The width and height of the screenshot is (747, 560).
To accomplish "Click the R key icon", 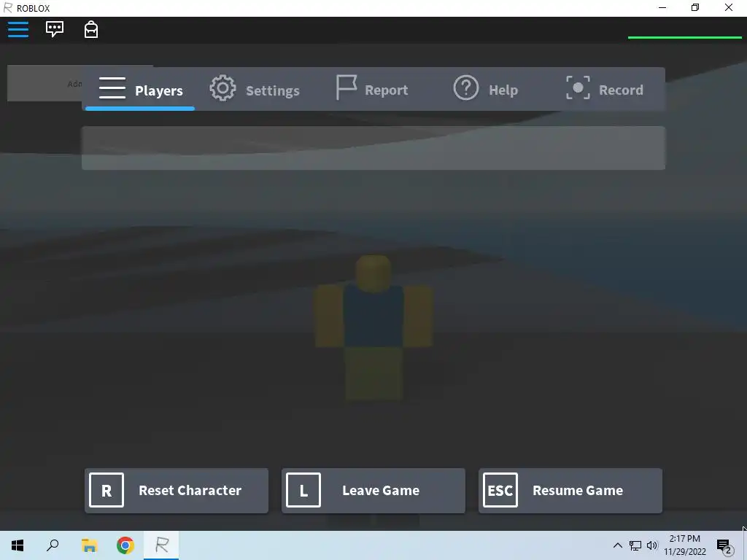I will tap(107, 490).
